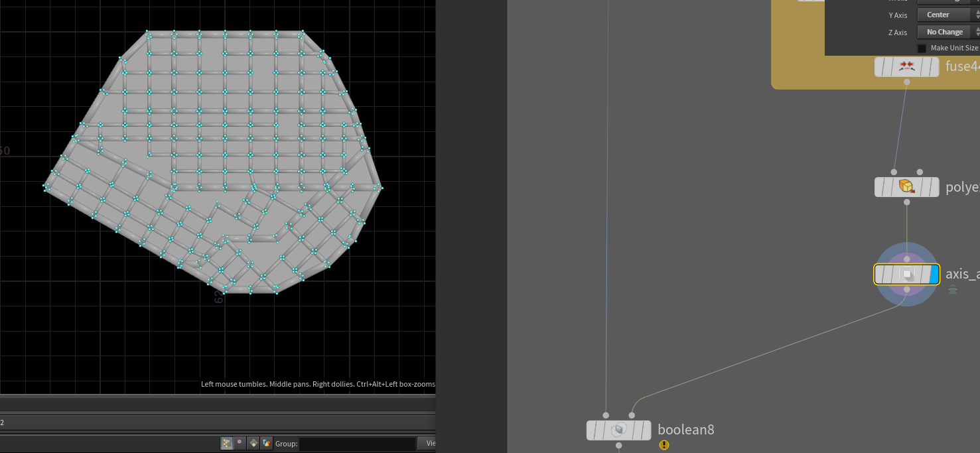Click the pink point selection icon
The width and height of the screenshot is (980, 453).
point(240,443)
